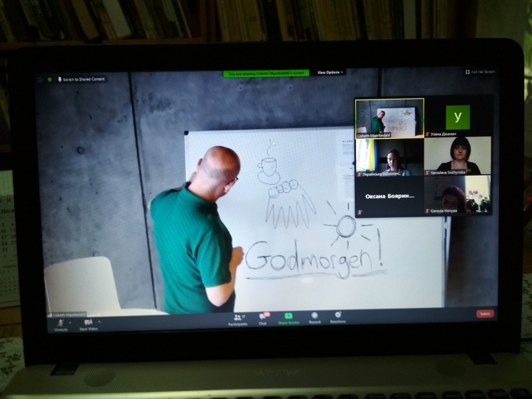
Task: Open the Participants panel
Action: tap(238, 319)
